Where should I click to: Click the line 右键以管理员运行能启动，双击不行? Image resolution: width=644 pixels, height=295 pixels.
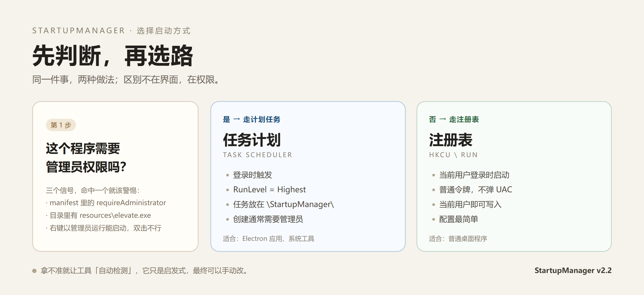104,228
